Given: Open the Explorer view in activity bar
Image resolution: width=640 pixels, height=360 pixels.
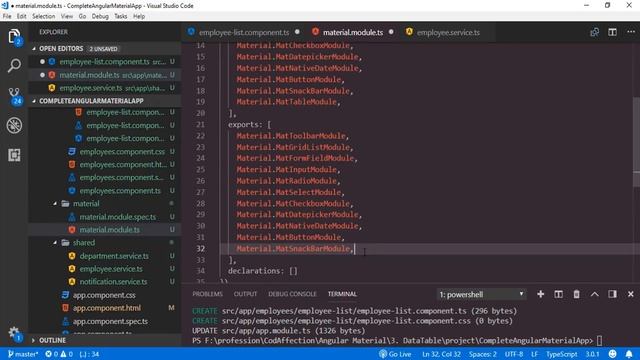Looking at the screenshot, I should pos(14,37).
